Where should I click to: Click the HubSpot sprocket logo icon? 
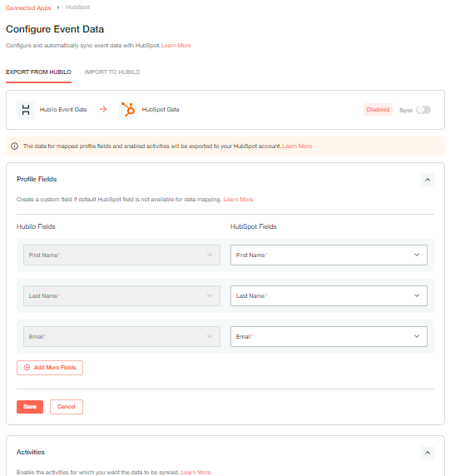pyautogui.click(x=128, y=110)
